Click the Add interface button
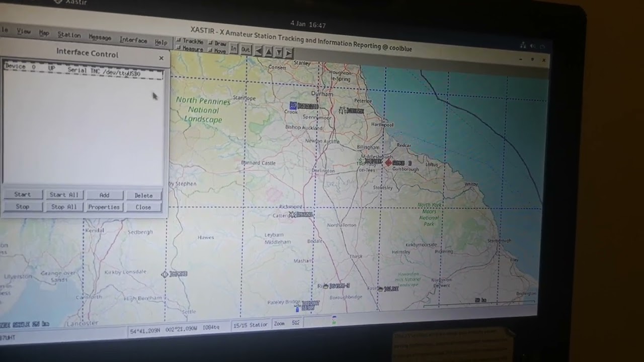Viewport: 644px width, 362px height. 104,195
